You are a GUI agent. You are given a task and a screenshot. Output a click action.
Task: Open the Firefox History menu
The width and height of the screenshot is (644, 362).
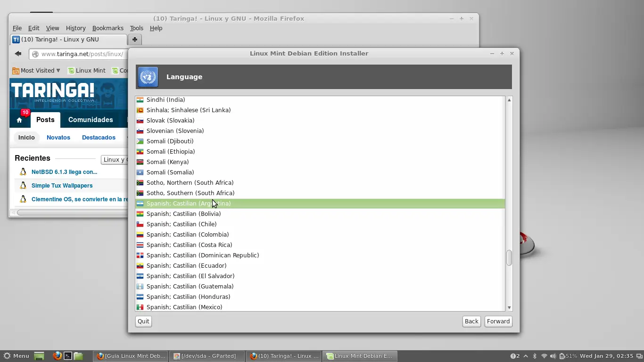75,28
